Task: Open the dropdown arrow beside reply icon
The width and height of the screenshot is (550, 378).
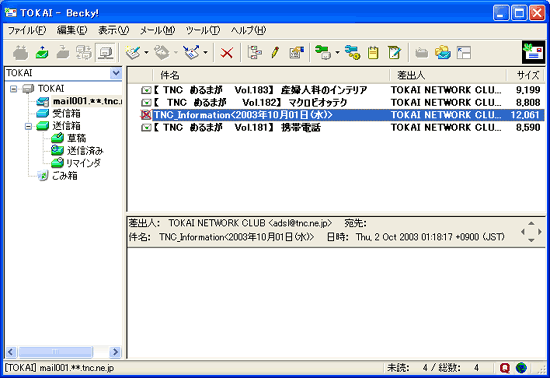Action: tap(176, 53)
